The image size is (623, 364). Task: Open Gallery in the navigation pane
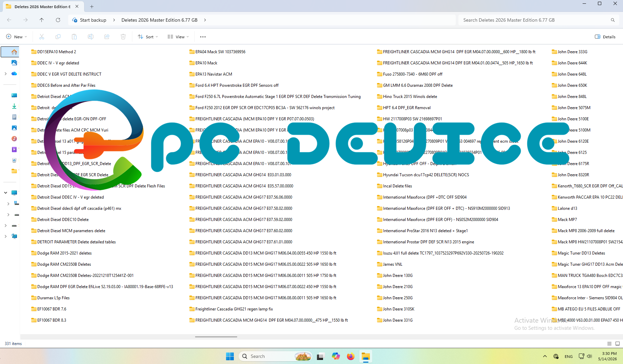14,63
